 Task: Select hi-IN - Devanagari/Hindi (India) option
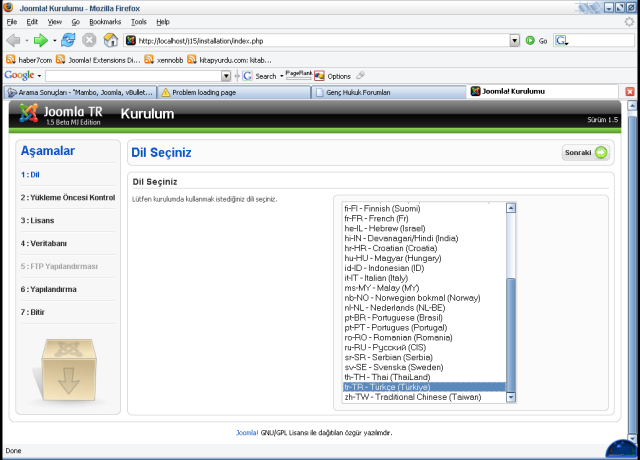click(x=424, y=238)
